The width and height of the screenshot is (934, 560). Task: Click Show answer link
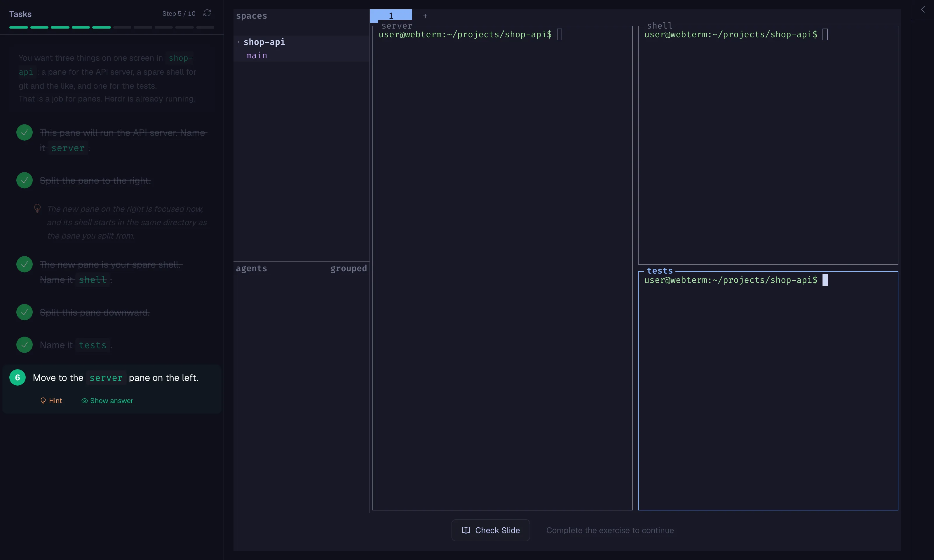[x=107, y=400]
